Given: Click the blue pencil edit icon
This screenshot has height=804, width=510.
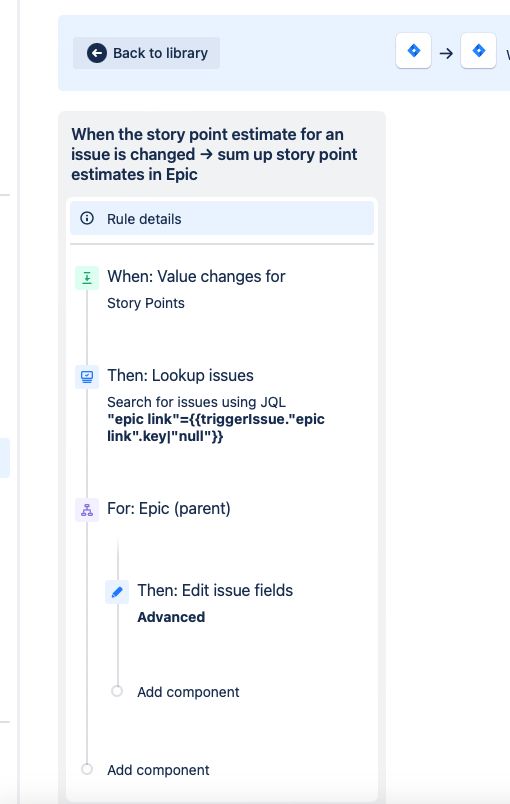Looking at the screenshot, I should coord(117,592).
